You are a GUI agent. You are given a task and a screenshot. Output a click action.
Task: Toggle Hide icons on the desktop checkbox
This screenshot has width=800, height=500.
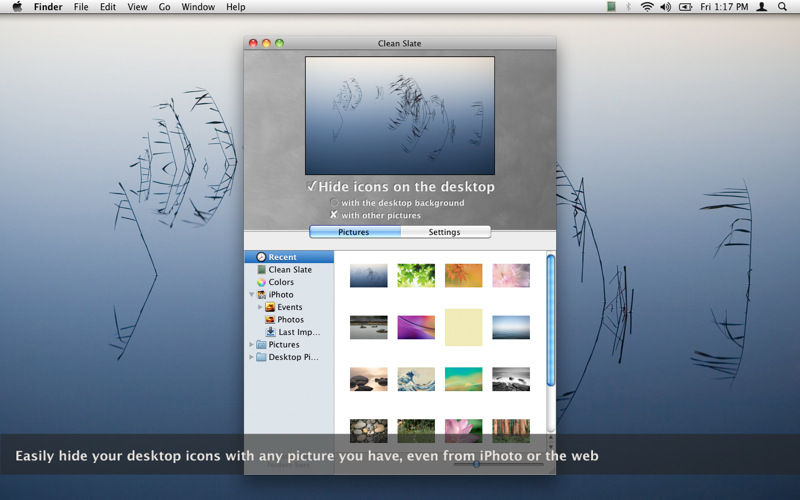[x=311, y=186]
